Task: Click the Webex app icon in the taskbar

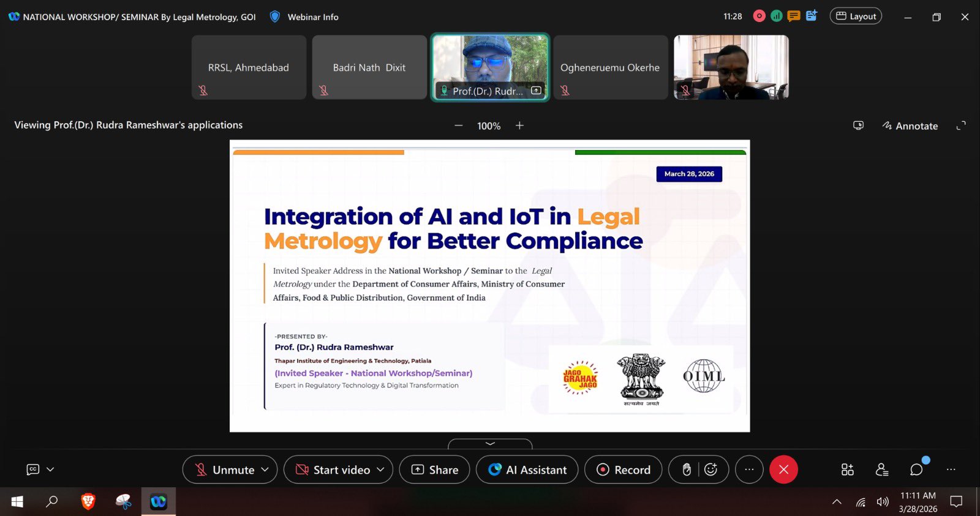Action: pyautogui.click(x=159, y=502)
